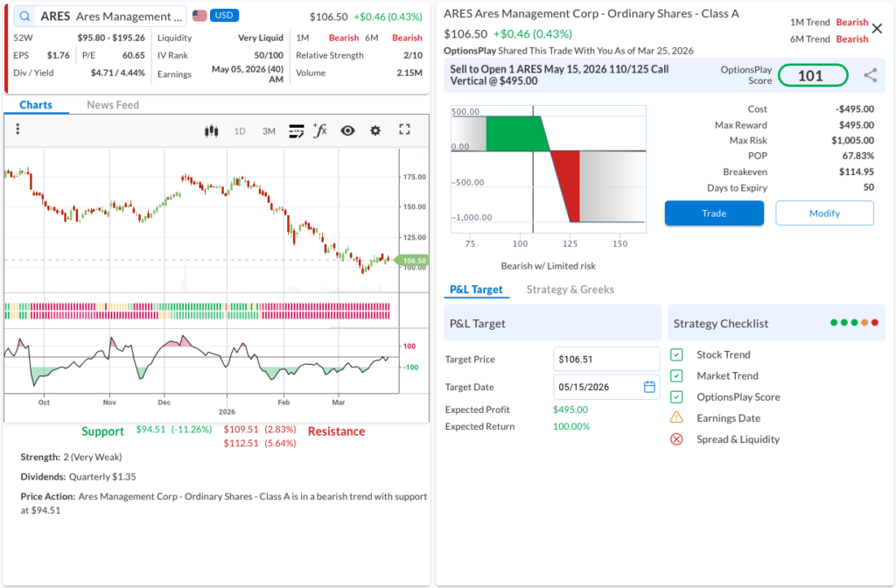This screenshot has height=588, width=896.
Task: Open the 1D chart interval dropdown
Action: tap(240, 131)
